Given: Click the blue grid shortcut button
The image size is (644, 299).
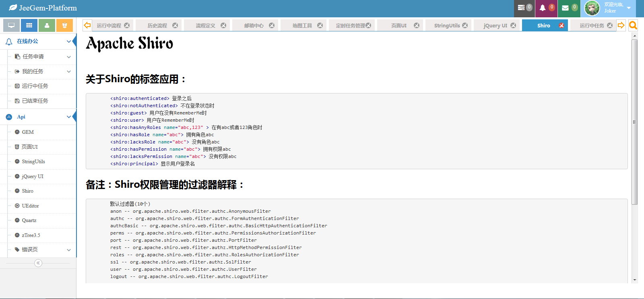Looking at the screenshot, I should coord(29,25).
